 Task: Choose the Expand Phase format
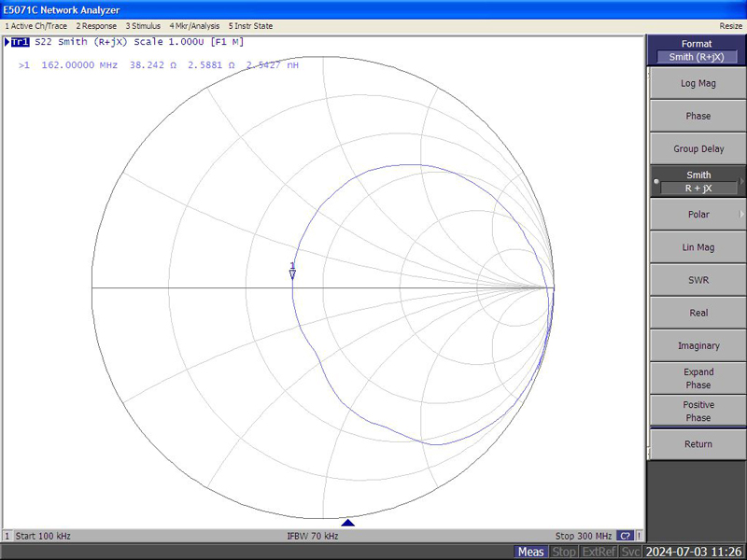pyautogui.click(x=698, y=379)
